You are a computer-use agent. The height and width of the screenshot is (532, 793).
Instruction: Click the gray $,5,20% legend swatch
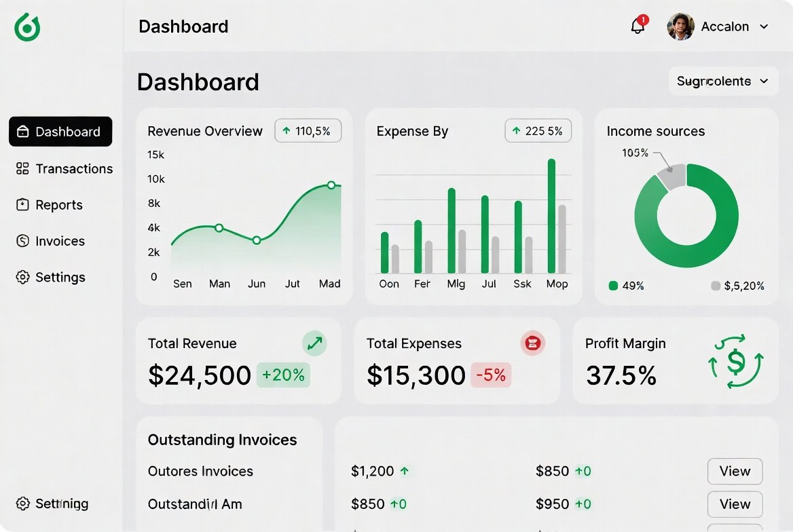coord(716,286)
